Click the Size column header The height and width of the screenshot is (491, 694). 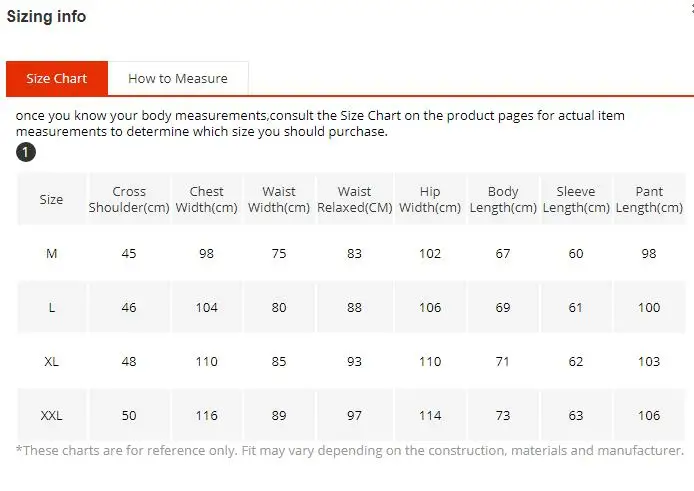click(51, 199)
